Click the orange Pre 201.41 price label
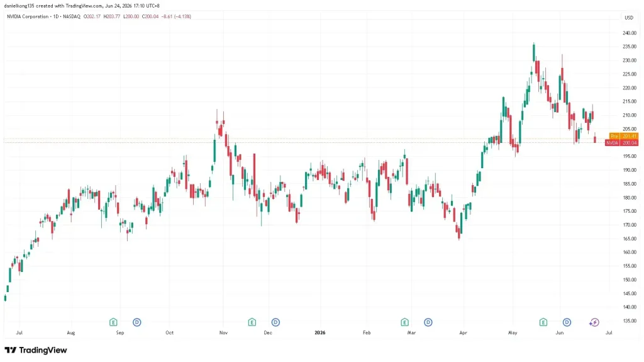644x362 pixels. [623, 136]
